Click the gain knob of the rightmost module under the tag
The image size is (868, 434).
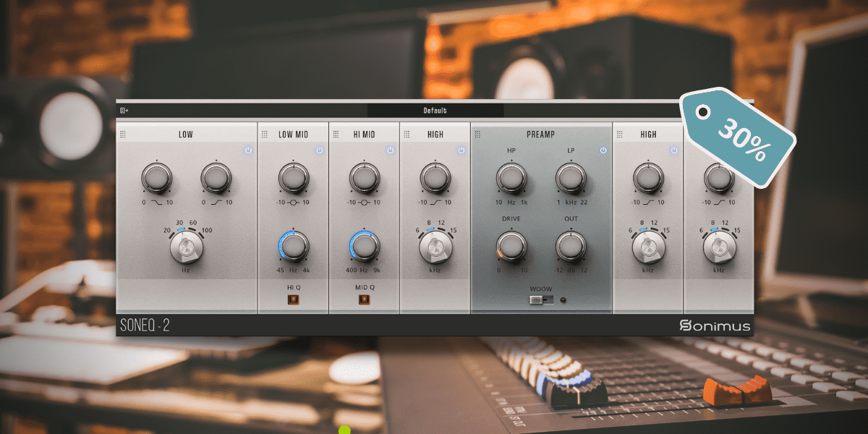coord(719,177)
